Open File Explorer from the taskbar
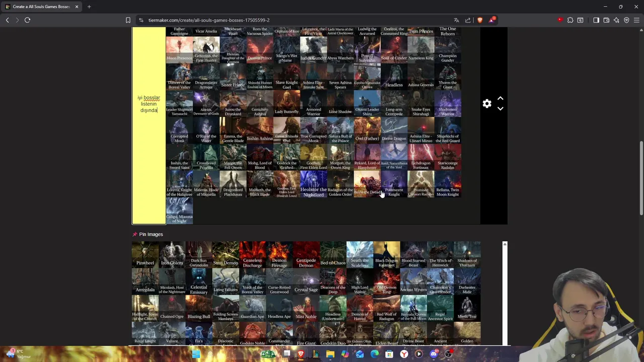This screenshot has height=362, width=644. tap(330, 354)
